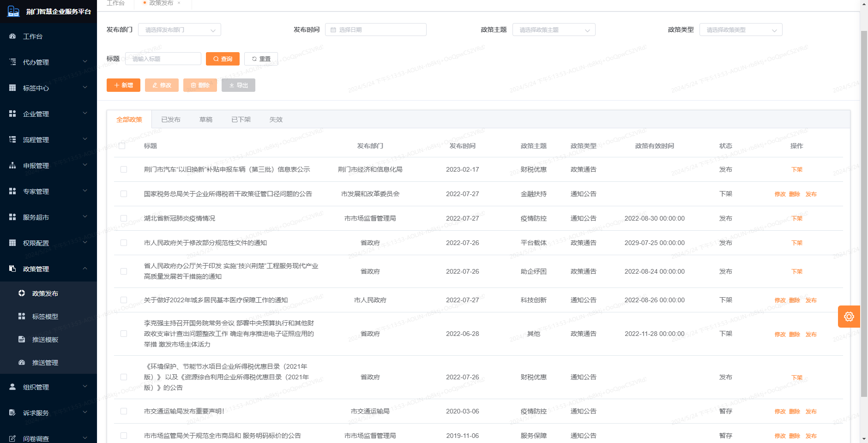Open 政策类型 dropdown
The height and width of the screenshot is (443, 868).
coord(741,30)
